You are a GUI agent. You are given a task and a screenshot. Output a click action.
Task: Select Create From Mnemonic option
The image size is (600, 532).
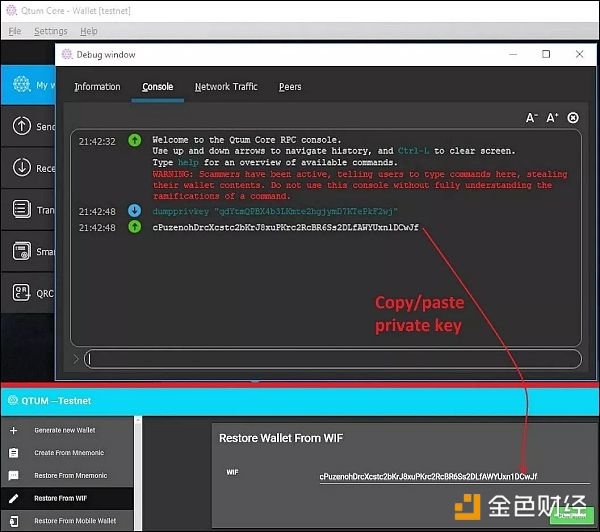69,453
